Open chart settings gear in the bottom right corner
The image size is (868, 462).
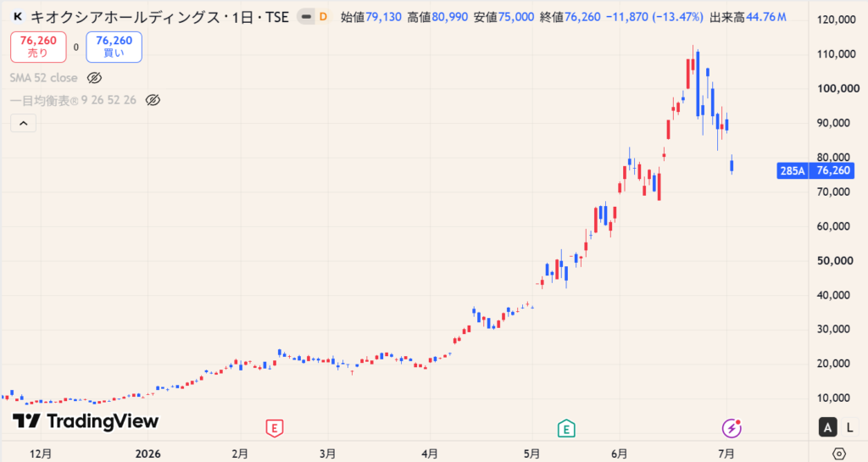[x=839, y=454]
